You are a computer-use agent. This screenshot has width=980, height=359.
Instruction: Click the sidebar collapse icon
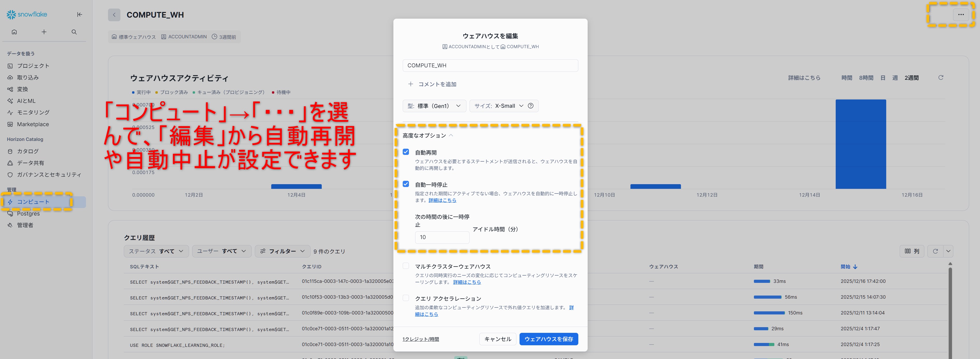(x=80, y=15)
